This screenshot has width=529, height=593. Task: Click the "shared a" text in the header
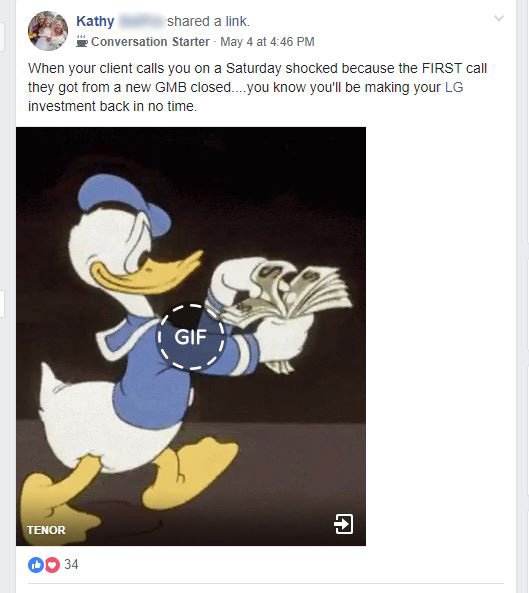[194, 21]
